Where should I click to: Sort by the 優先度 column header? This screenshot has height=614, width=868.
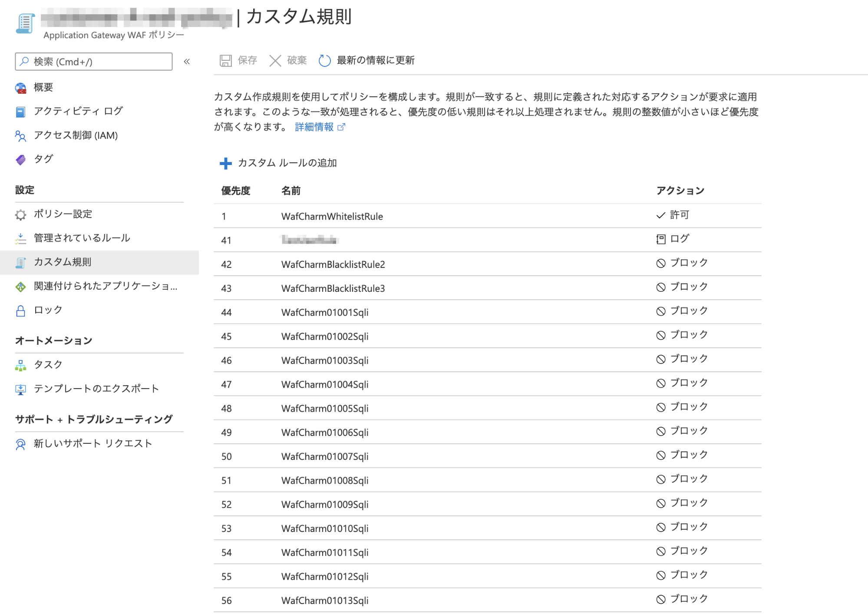click(236, 191)
